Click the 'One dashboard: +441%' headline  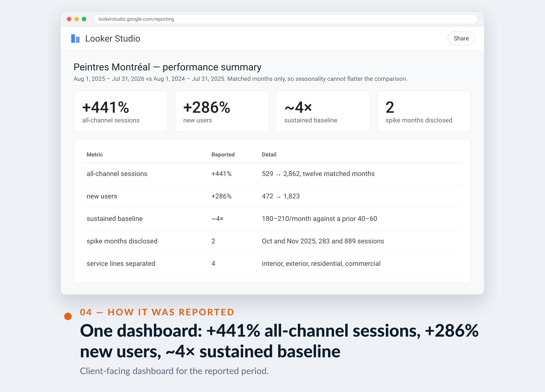click(279, 341)
